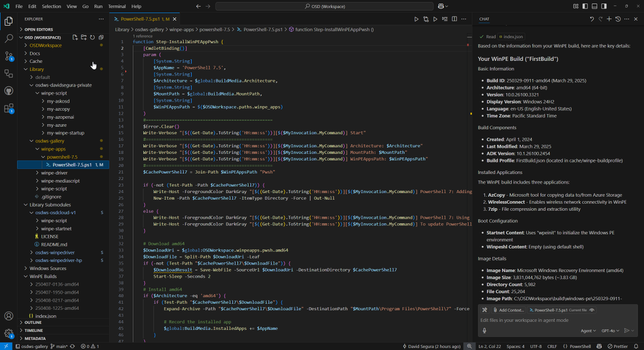The height and width of the screenshot is (350, 644).
Task: Toggle bottom panel visibility
Action: click(594, 6)
